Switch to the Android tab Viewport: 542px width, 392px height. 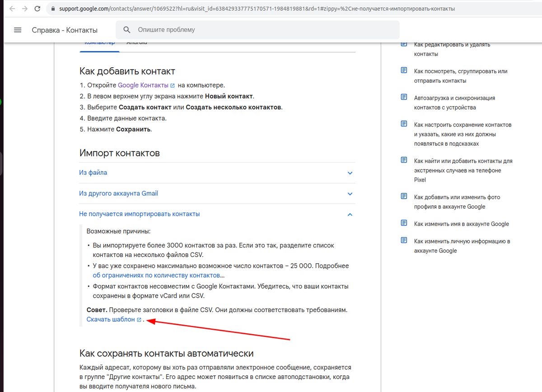[x=136, y=44]
